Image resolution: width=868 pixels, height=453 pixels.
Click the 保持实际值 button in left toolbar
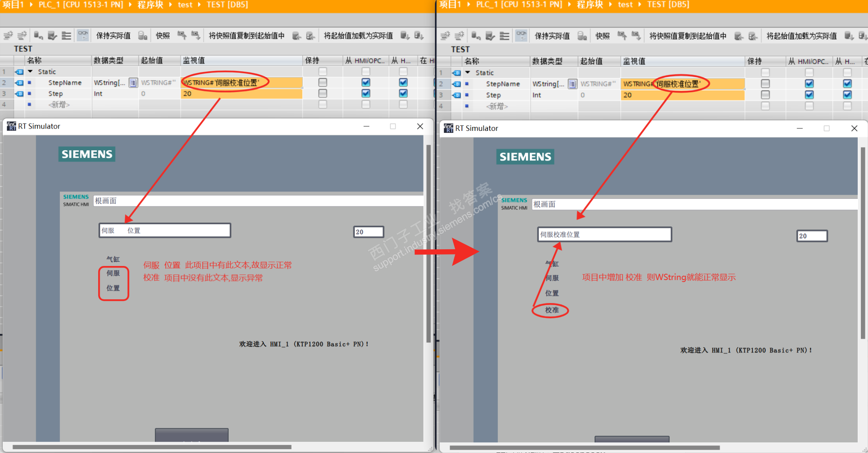(x=113, y=36)
